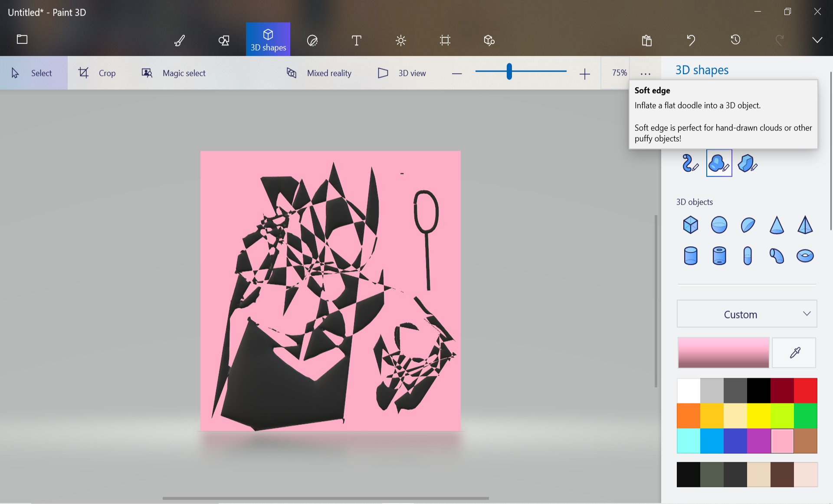Open the three-dots more options menu
The height and width of the screenshot is (504, 833).
[645, 73]
